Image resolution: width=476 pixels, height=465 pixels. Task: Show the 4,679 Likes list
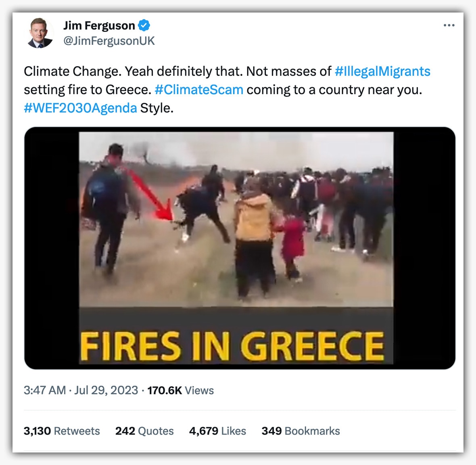[217, 431]
